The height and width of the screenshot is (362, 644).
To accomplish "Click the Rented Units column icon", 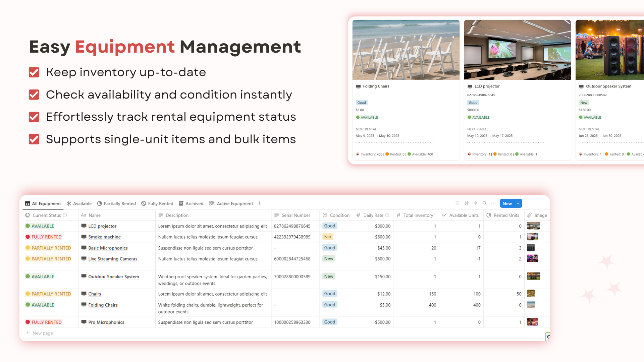I will pos(489,215).
